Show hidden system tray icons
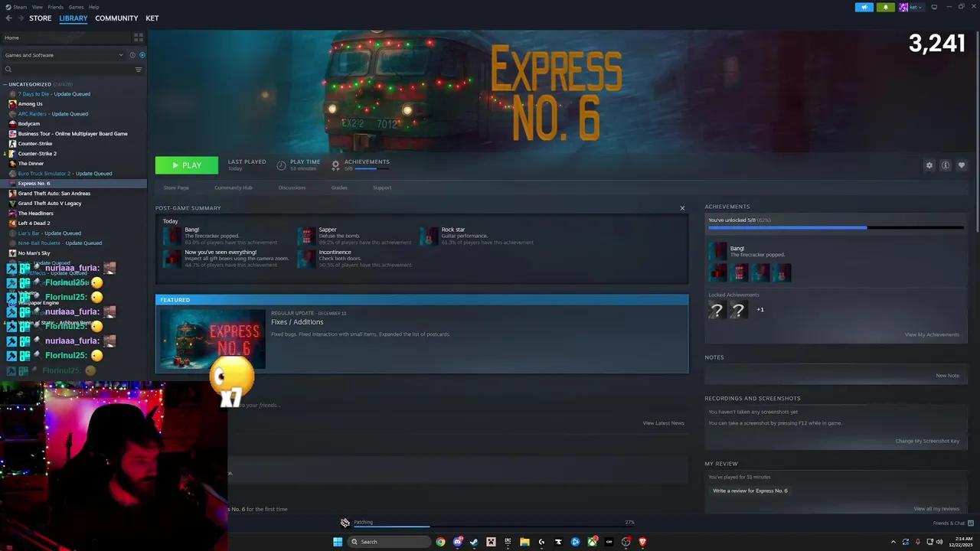This screenshot has width=980, height=551. (893, 542)
